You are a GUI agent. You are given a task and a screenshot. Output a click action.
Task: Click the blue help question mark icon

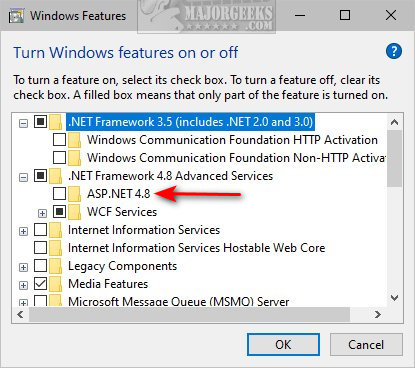(x=394, y=51)
